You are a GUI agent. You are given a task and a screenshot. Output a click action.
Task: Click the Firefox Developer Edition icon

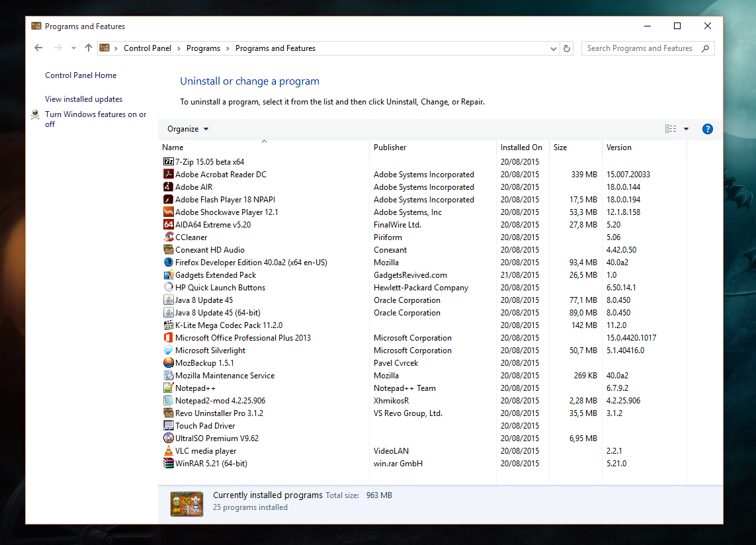click(168, 262)
